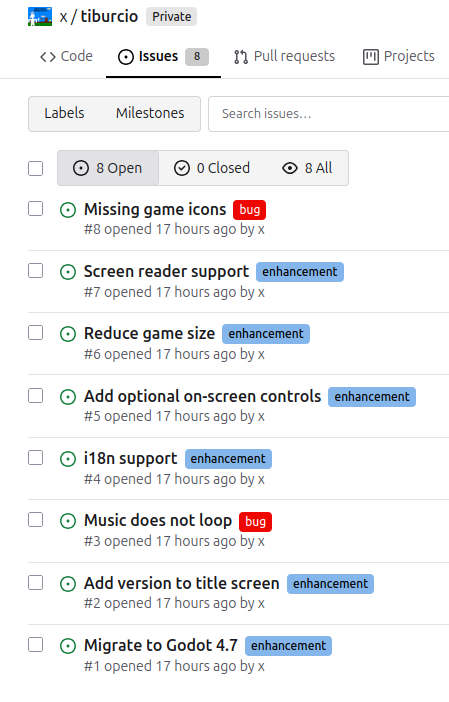Filter by the red bug label on issue #8
The height and width of the screenshot is (702, 449).
click(249, 210)
